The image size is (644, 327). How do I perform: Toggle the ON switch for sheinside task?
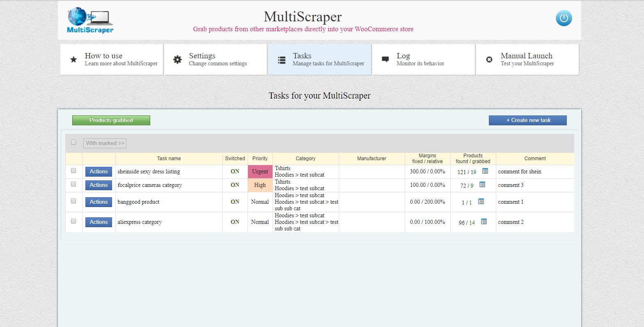coord(235,171)
